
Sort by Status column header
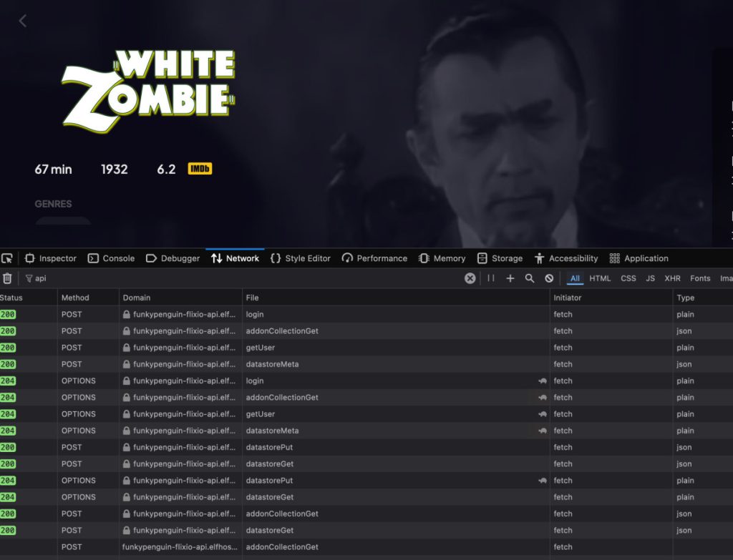(x=28, y=298)
